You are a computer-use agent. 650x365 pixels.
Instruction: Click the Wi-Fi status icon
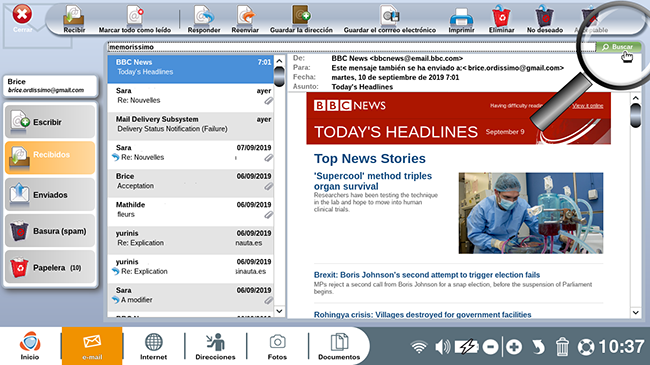419,347
